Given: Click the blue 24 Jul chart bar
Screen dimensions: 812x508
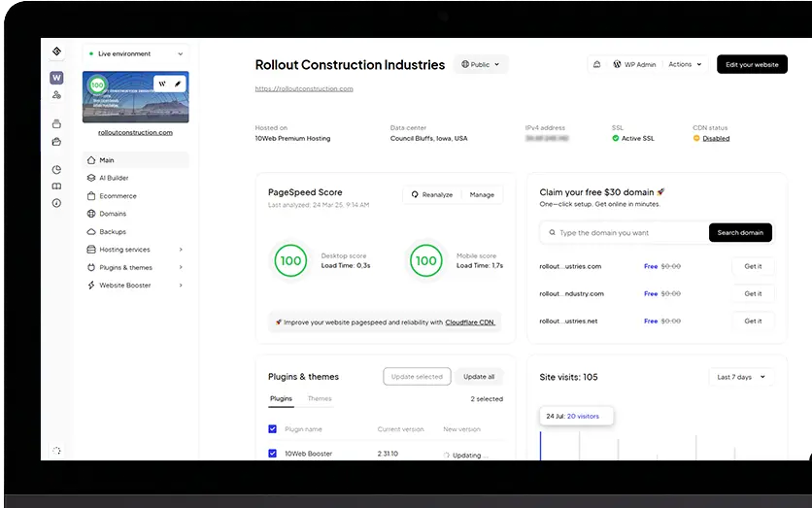Looking at the screenshot, I should 540,445.
